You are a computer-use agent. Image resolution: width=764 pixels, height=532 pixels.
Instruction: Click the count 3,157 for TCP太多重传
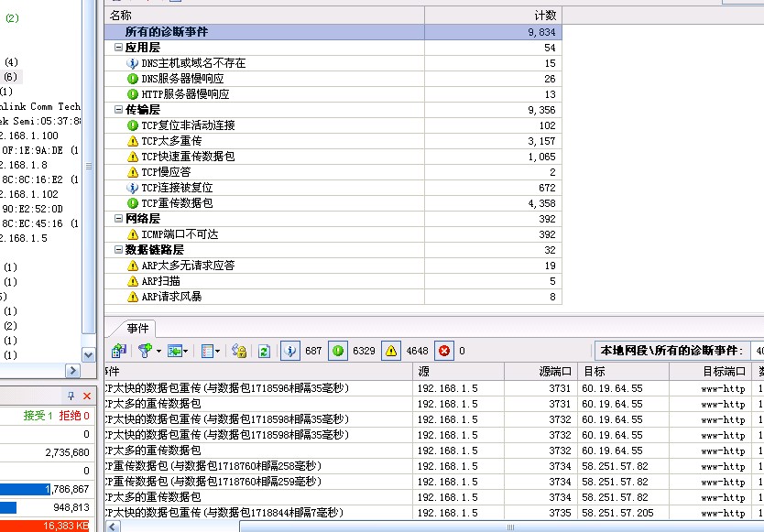[x=541, y=141]
